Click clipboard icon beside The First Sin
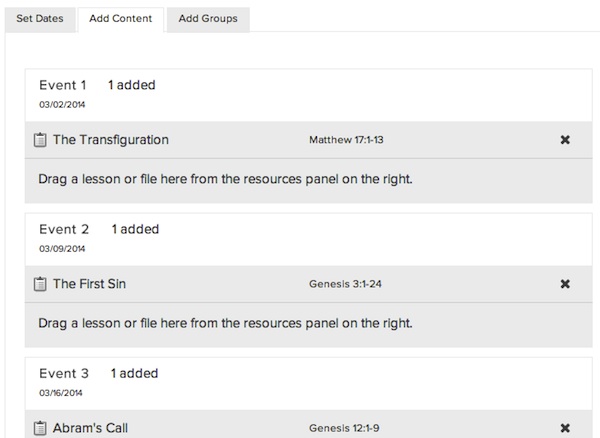This screenshot has height=438, width=600. [x=41, y=284]
